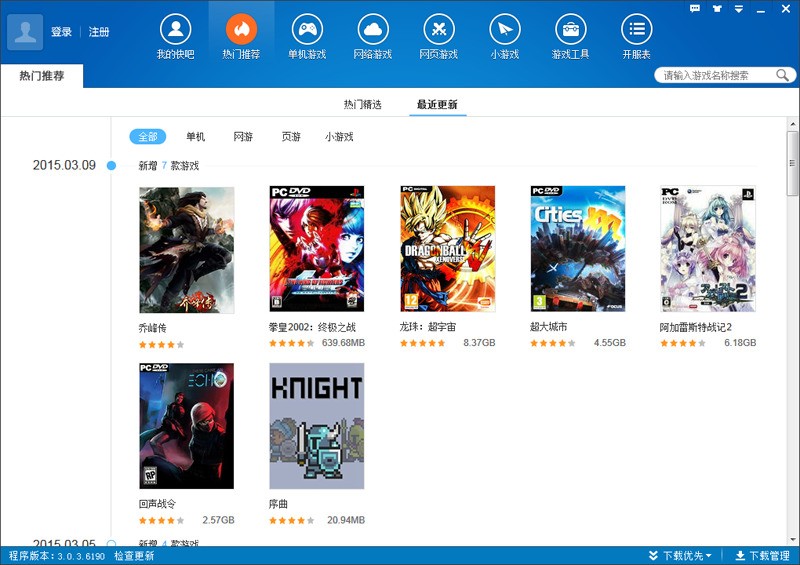Image resolution: width=800 pixels, height=565 pixels.
Task: Click the 4.55GB size text
Action: point(610,343)
